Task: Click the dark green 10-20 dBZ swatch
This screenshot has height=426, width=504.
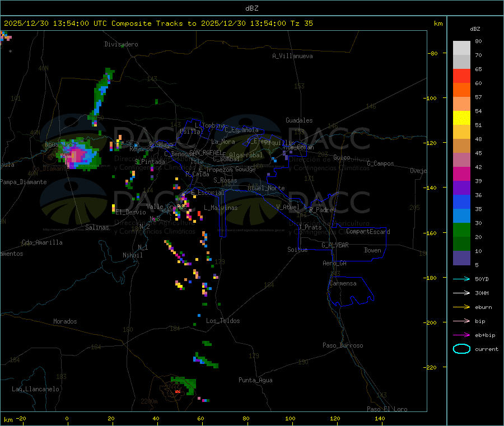Action: [461, 244]
